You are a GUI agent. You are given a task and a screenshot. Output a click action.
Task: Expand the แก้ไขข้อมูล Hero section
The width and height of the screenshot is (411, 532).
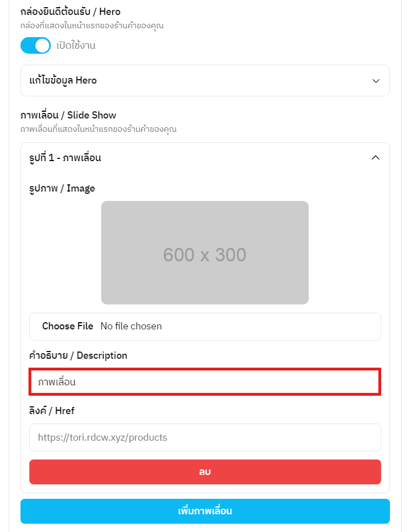pos(205,80)
